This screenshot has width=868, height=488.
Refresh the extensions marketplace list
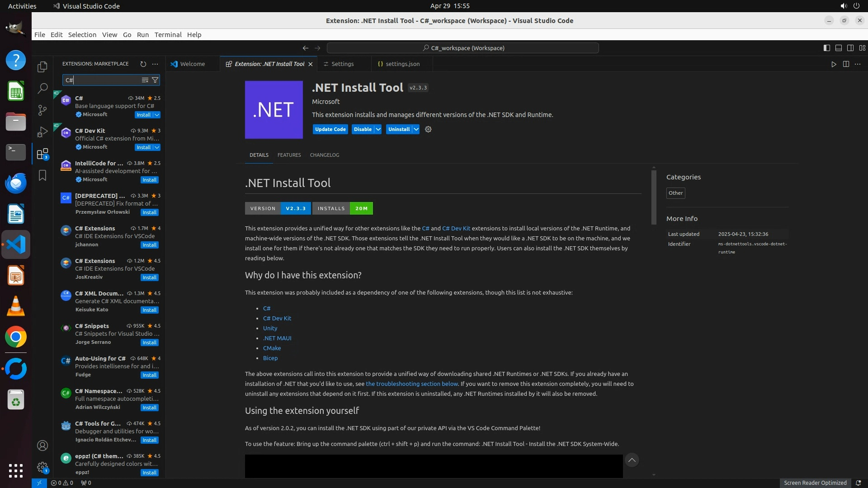[143, 64]
